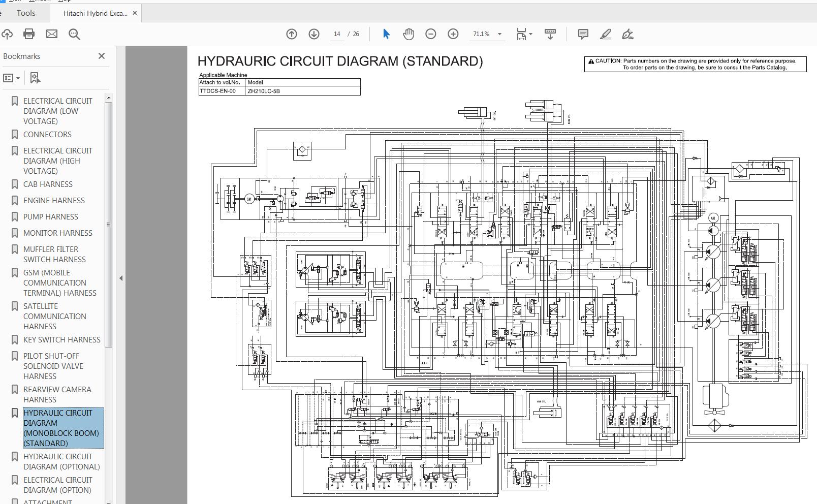Zoom out of the document

point(430,34)
